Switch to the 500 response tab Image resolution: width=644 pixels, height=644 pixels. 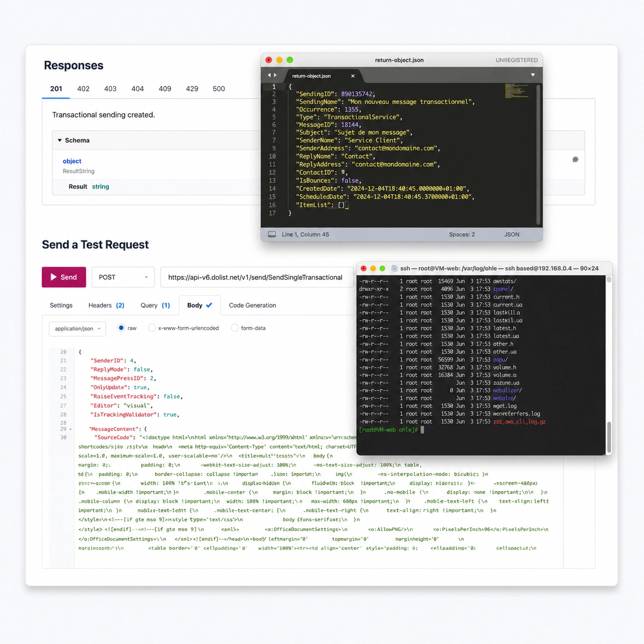[x=219, y=88]
